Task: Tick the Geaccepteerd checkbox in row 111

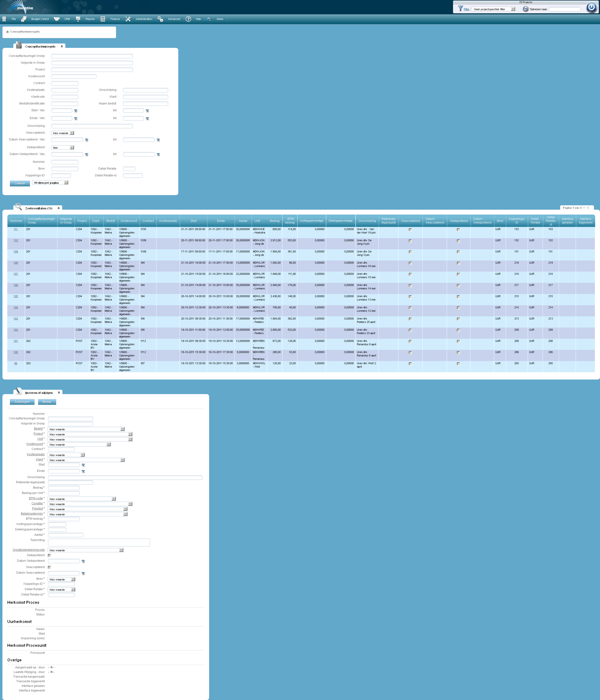Action: coord(410,230)
